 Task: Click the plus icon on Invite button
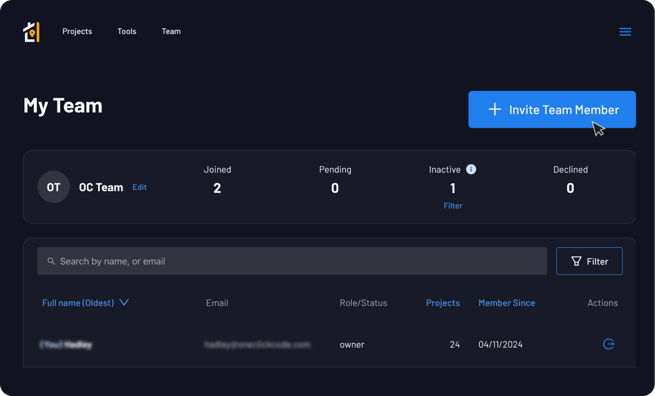(x=495, y=109)
